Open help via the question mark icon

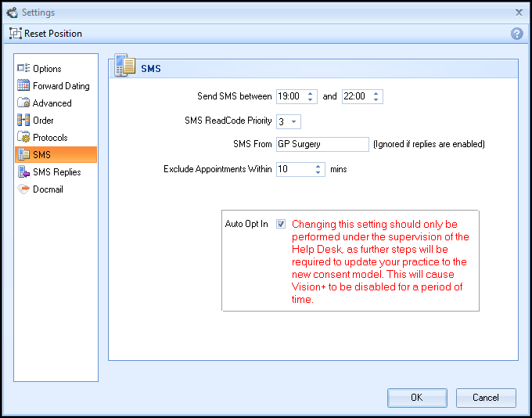coord(516,34)
